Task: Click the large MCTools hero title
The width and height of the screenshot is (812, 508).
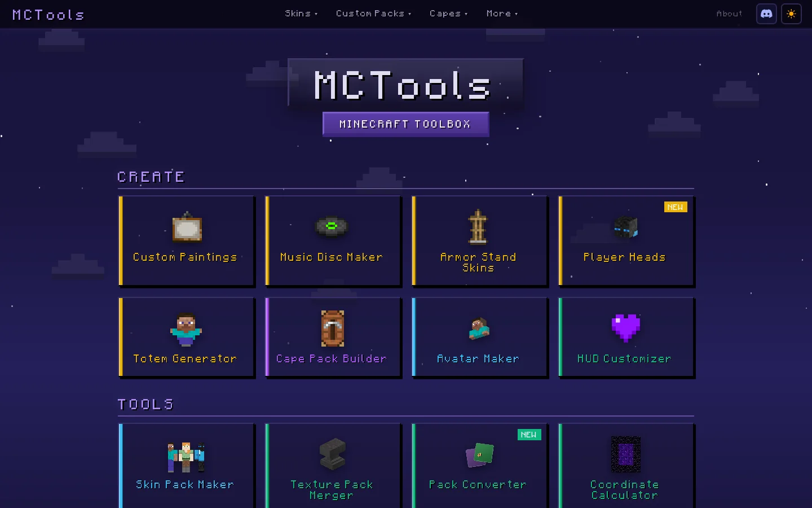Action: coord(403,86)
